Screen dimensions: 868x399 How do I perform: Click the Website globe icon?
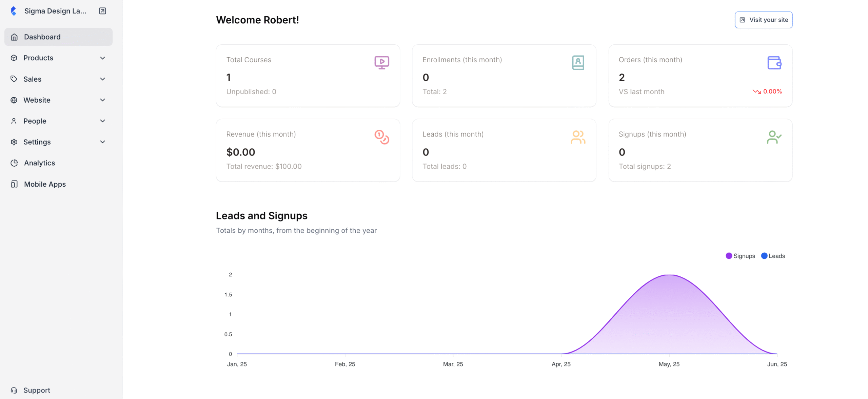pos(14,100)
